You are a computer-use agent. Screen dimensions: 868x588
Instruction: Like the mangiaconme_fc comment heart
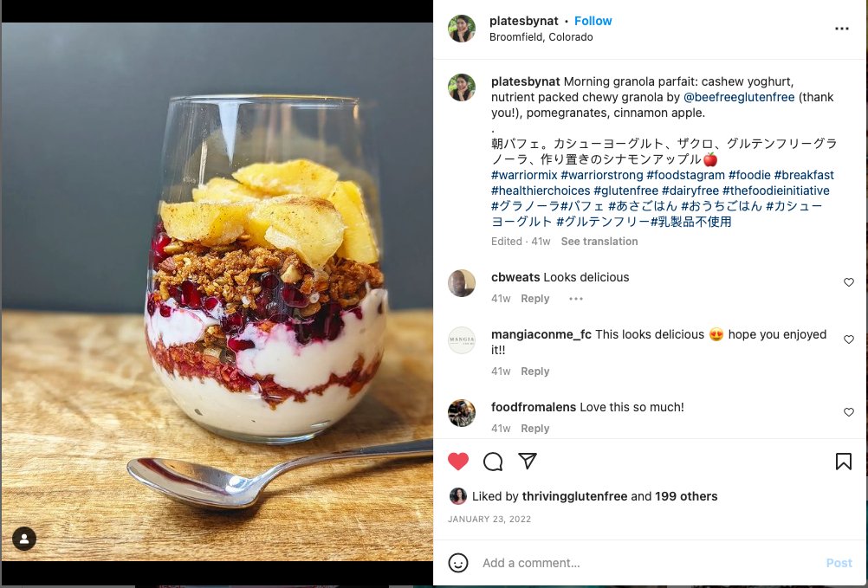click(x=849, y=339)
